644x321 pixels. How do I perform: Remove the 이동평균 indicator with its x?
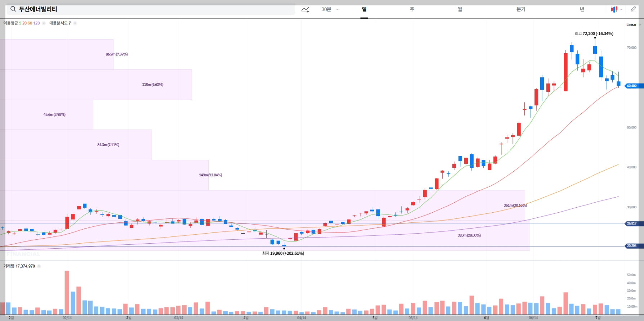[x=44, y=23]
